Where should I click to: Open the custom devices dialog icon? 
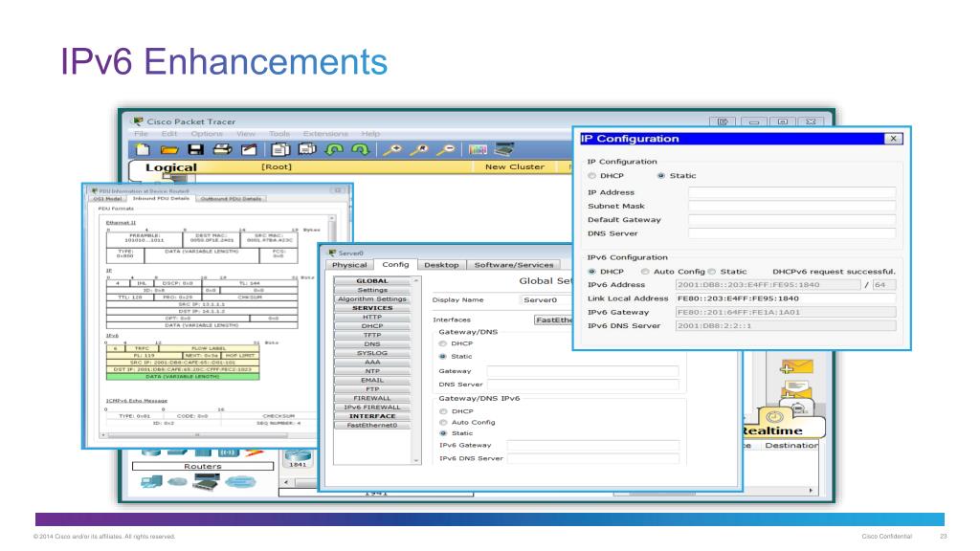pyautogui.click(x=504, y=149)
